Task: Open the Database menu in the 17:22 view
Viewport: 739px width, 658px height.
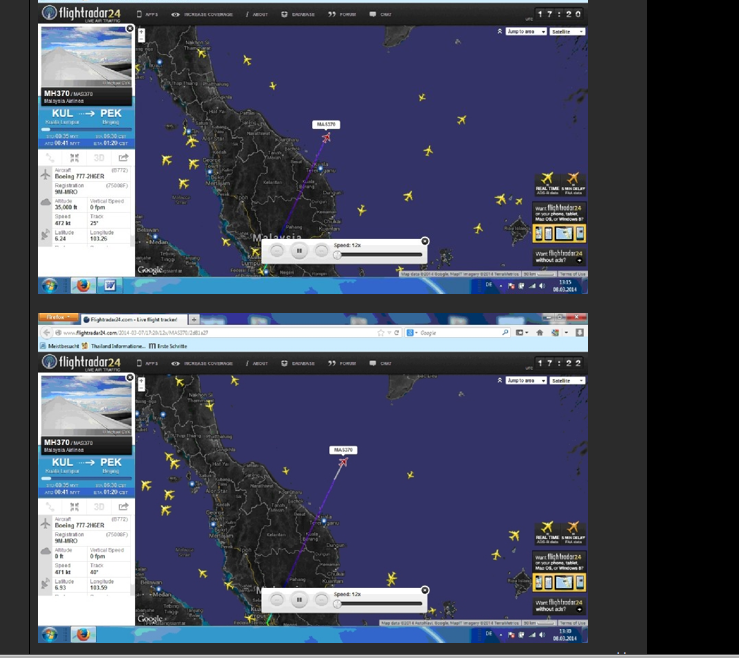Action: pos(298,363)
